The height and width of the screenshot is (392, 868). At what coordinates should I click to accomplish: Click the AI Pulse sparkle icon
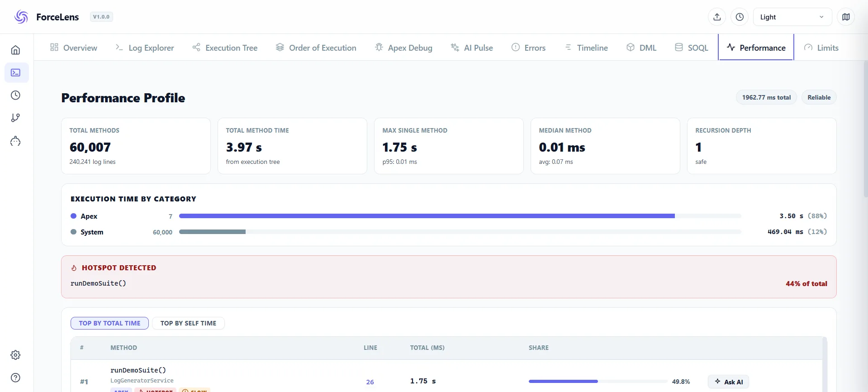[x=455, y=47]
